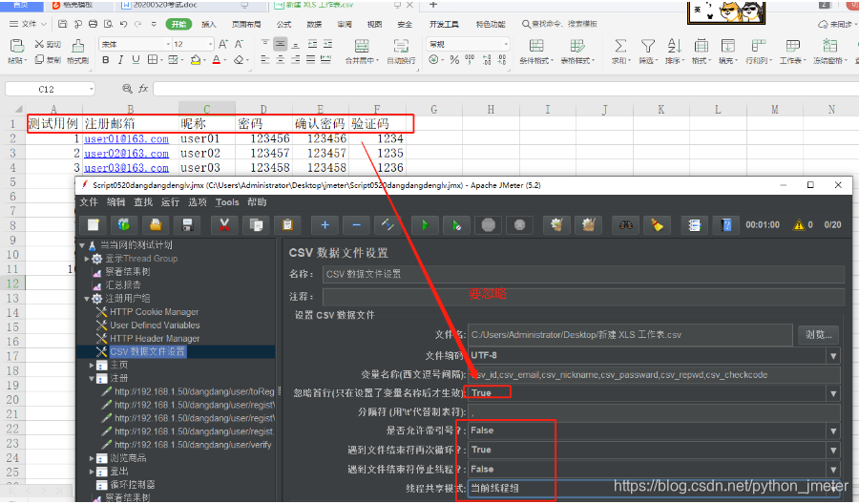Open the user01@163.com email link
The image size is (859, 504).
pos(127,138)
